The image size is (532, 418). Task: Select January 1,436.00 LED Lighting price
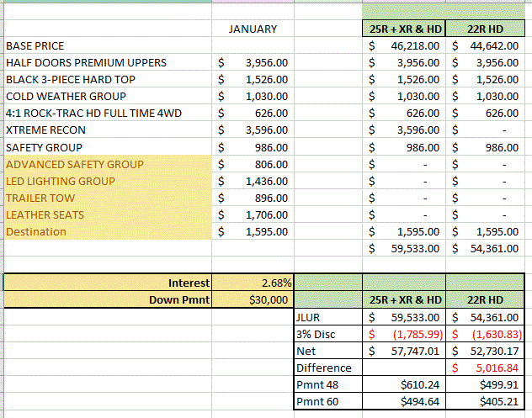(x=253, y=181)
